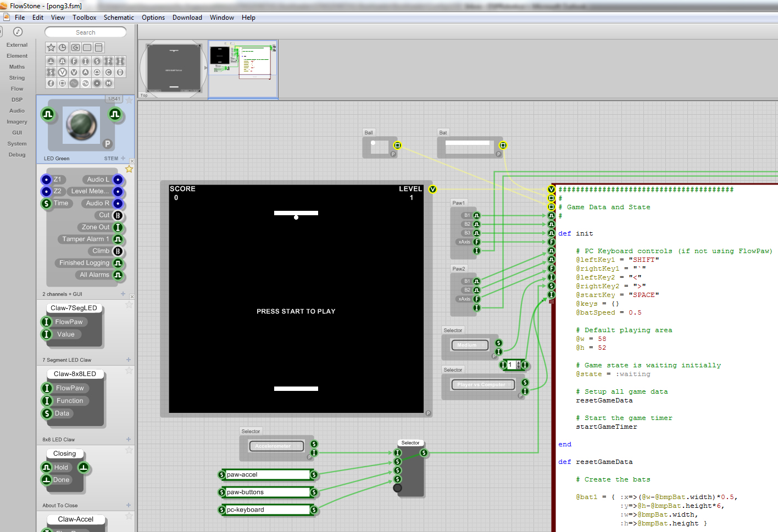This screenshot has width=778, height=532.
Task: Open the Accelerometer selector dropdown
Action: coord(277,446)
